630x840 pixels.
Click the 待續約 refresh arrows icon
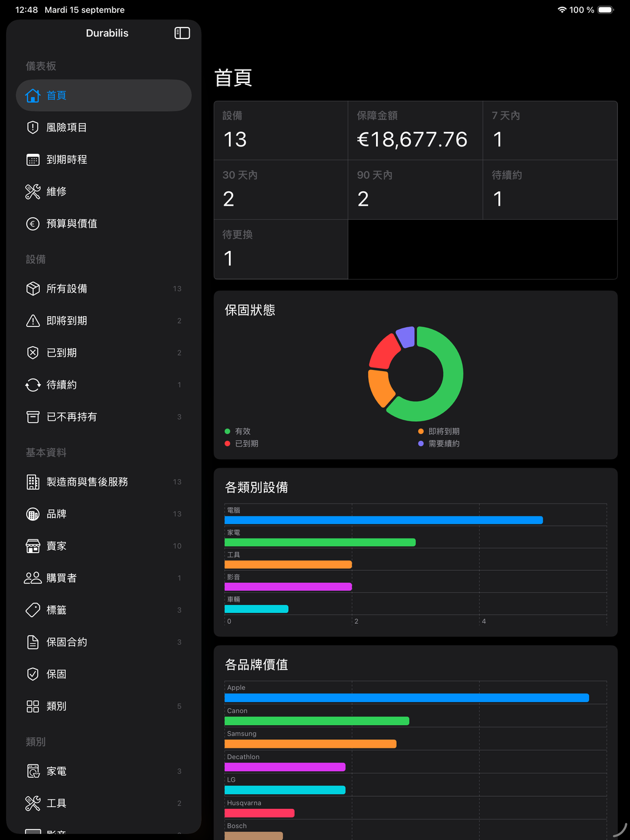[33, 385]
